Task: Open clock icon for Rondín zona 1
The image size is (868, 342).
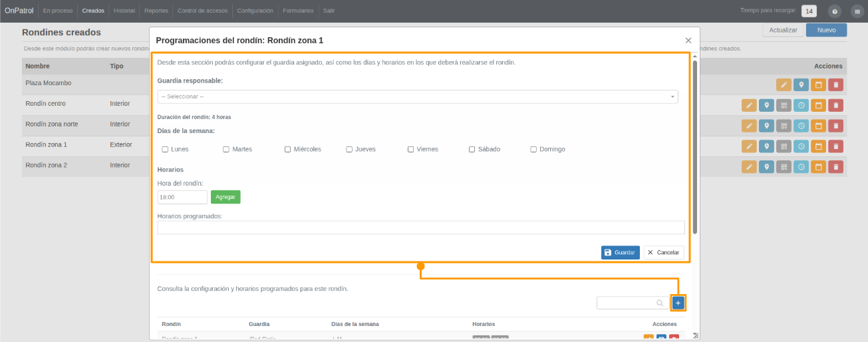Action: [x=801, y=146]
